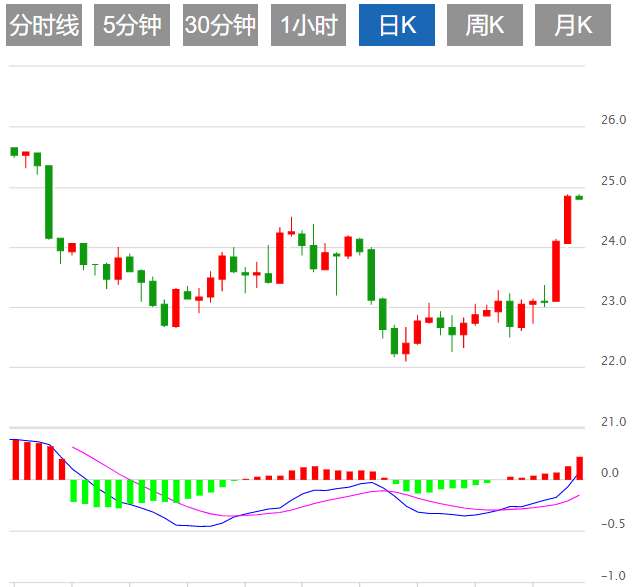Click the long green candlestick falling from 25.3
This screenshot has height=587, width=638.
point(48,201)
